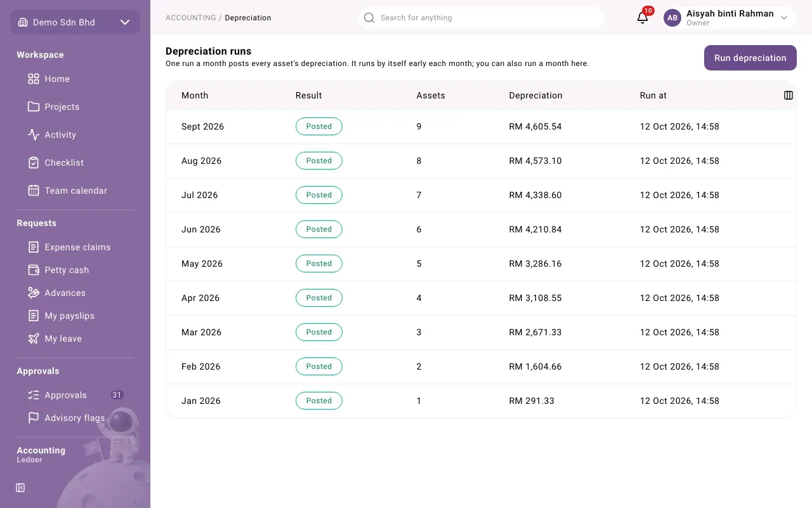Open the Advisory flags flag icon

pyautogui.click(x=34, y=418)
